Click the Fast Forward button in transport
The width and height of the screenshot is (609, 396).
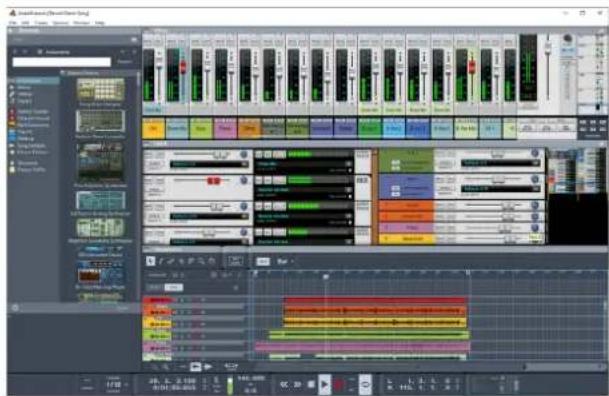click(x=298, y=384)
